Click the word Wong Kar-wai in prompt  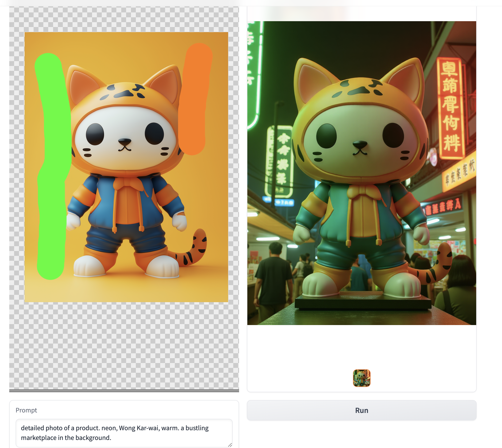pyautogui.click(x=139, y=428)
